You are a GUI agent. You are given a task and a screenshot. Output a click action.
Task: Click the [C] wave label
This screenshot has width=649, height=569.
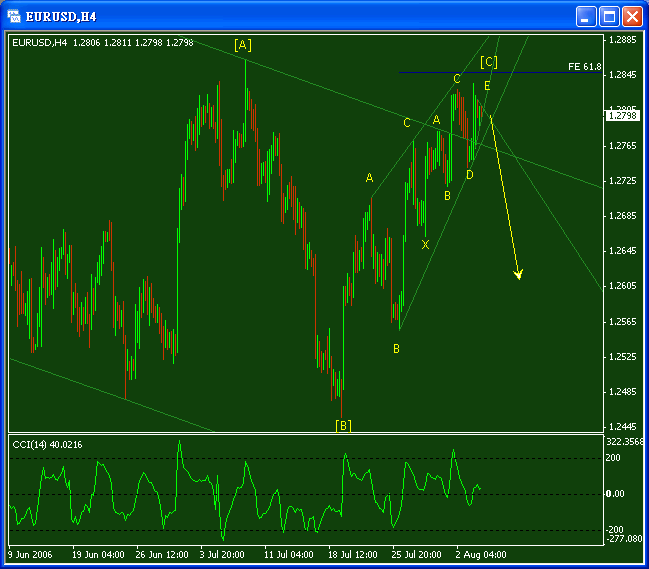(x=489, y=62)
